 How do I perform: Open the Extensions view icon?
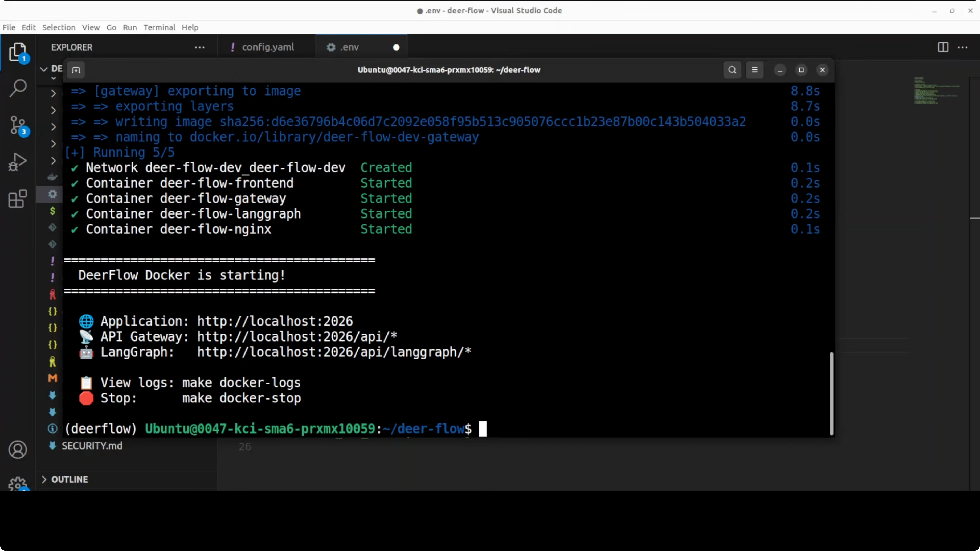tap(18, 199)
